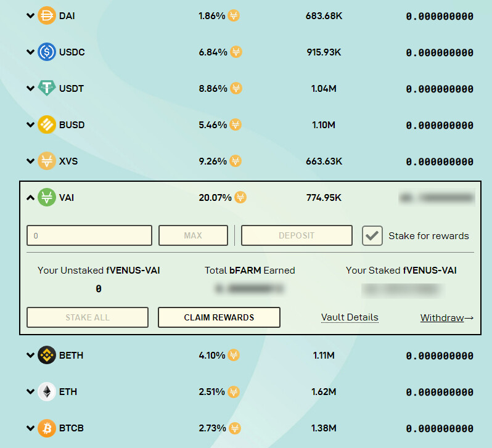This screenshot has height=448, width=492.
Task: Click 'Your Unstaked fVENUS-VAI' label
Action: pyautogui.click(x=99, y=271)
